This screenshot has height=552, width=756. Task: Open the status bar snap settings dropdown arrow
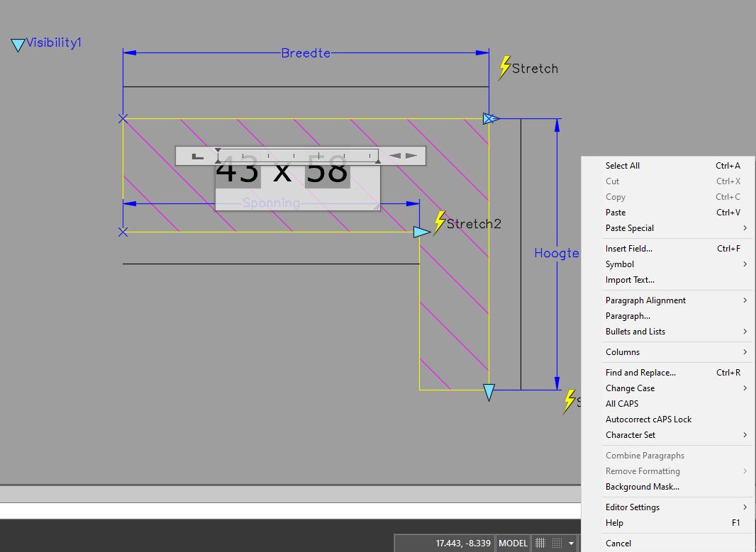point(572,543)
